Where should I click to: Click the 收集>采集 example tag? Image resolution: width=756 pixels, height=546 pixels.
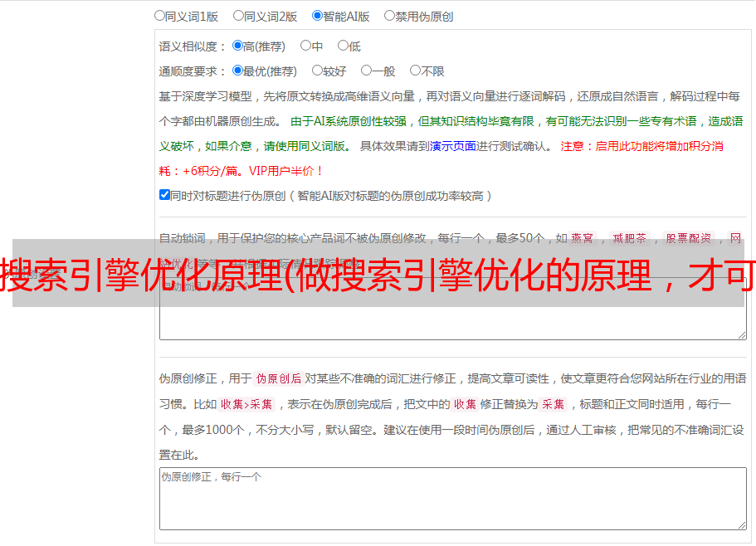[246, 404]
